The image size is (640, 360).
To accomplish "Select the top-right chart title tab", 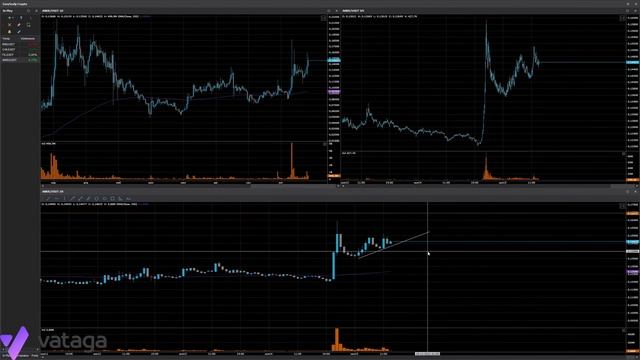I will click(x=353, y=11).
